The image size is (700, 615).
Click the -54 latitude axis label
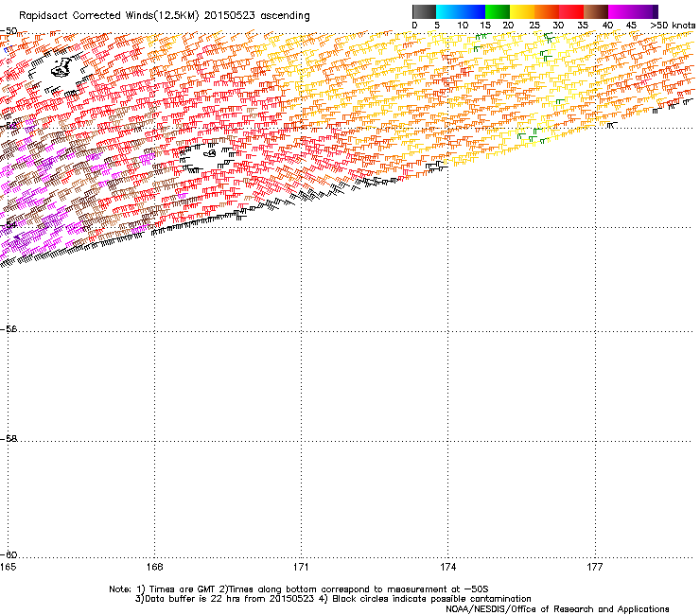coord(9,225)
